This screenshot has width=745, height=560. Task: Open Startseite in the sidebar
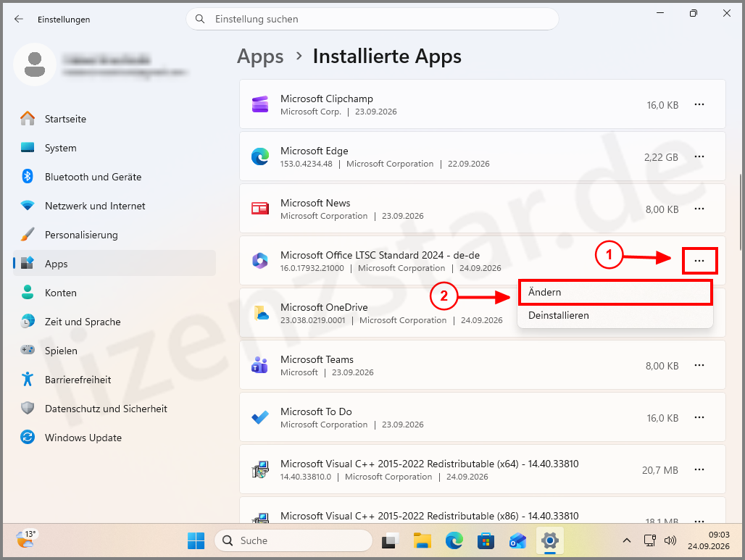(x=114, y=119)
